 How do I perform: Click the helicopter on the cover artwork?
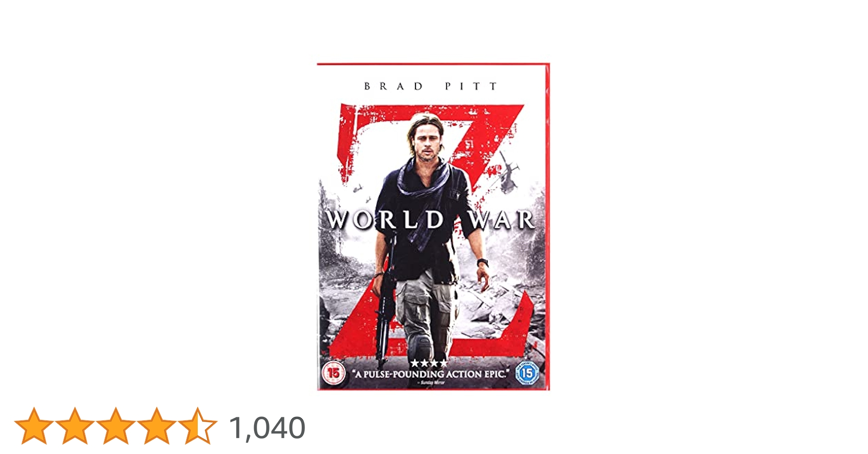[x=508, y=172]
